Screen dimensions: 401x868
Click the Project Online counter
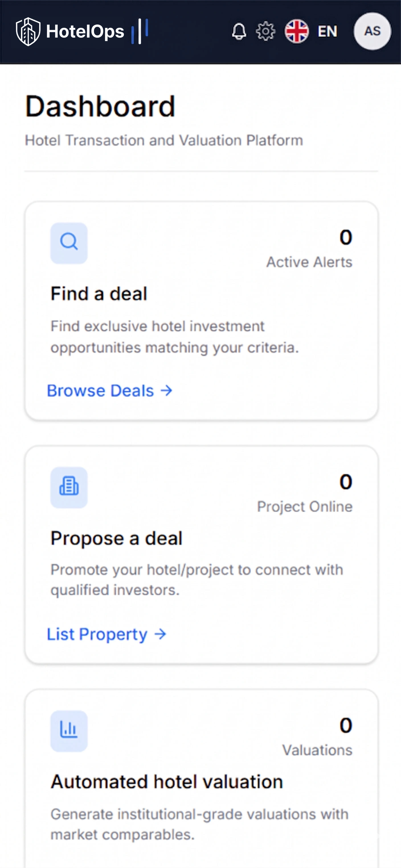(x=346, y=482)
